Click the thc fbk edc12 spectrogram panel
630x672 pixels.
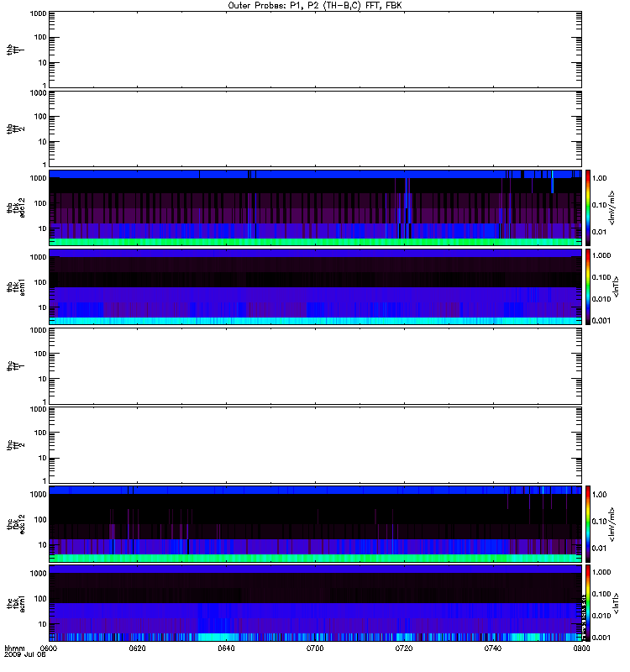[x=316, y=524]
